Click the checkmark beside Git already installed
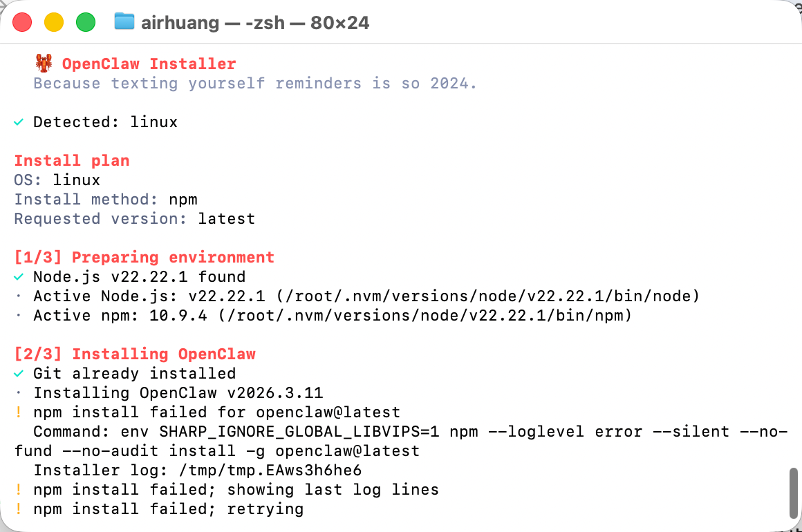 pos(19,374)
